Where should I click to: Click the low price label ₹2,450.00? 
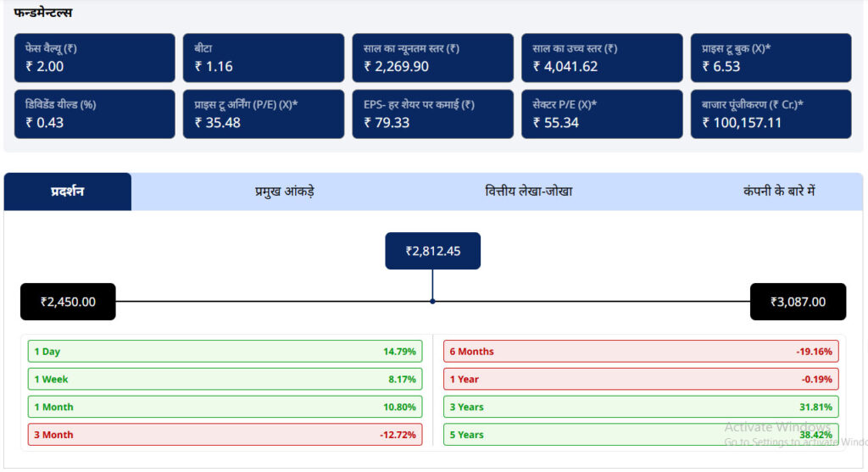point(68,302)
